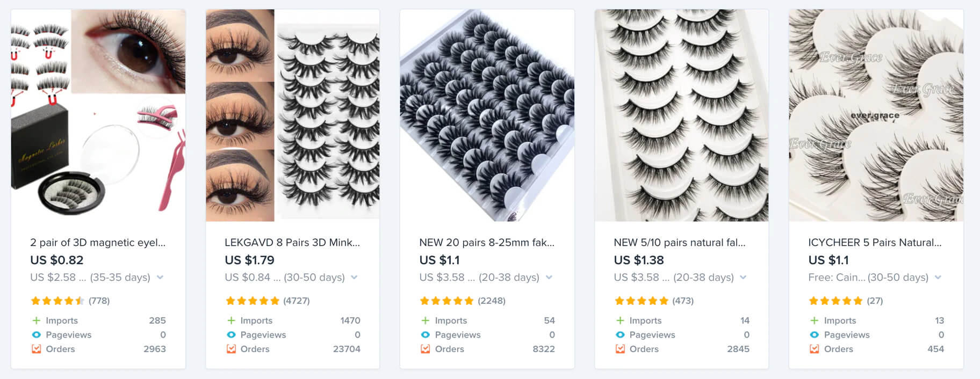980x379 pixels.
Task: Open the NEW 20 pairs eyelash tray image
Action: point(487,115)
